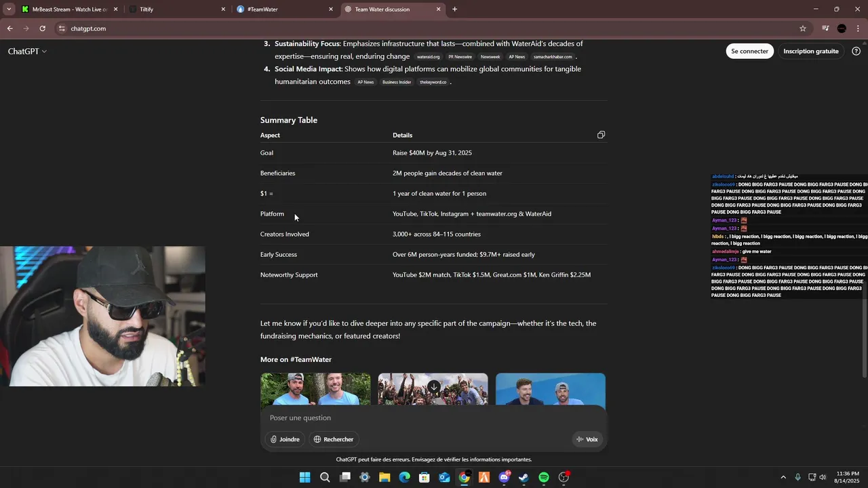Viewport: 868px width, 488px height.
Task: Open Settings gear on taskbar
Action: point(365,477)
